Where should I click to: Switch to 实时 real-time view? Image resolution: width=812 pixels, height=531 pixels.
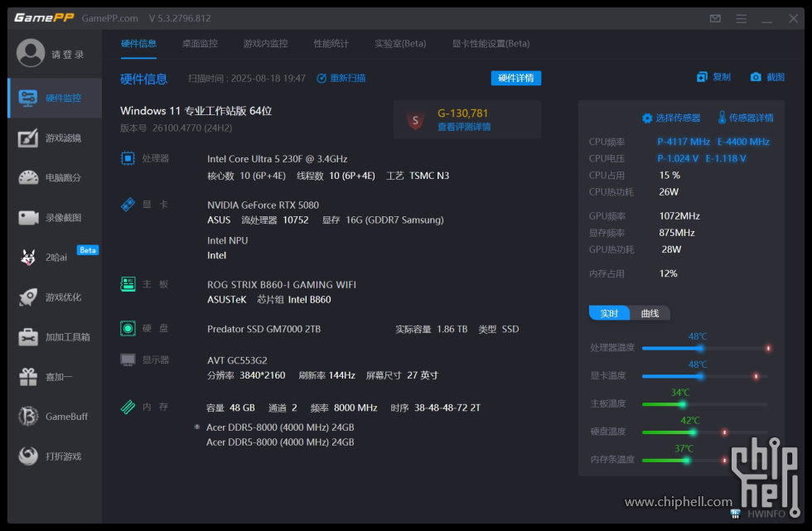coord(609,313)
